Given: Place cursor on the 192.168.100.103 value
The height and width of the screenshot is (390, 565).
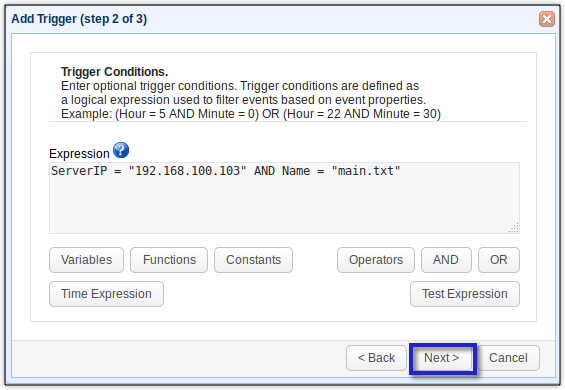Looking at the screenshot, I should click(187, 171).
